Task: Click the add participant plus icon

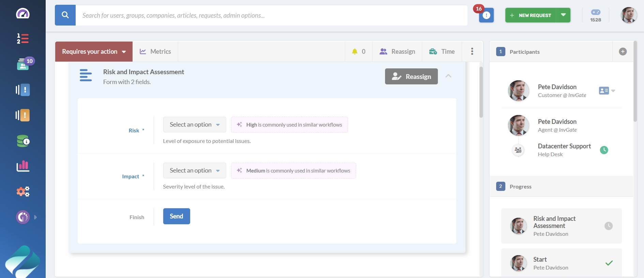Action: click(623, 52)
